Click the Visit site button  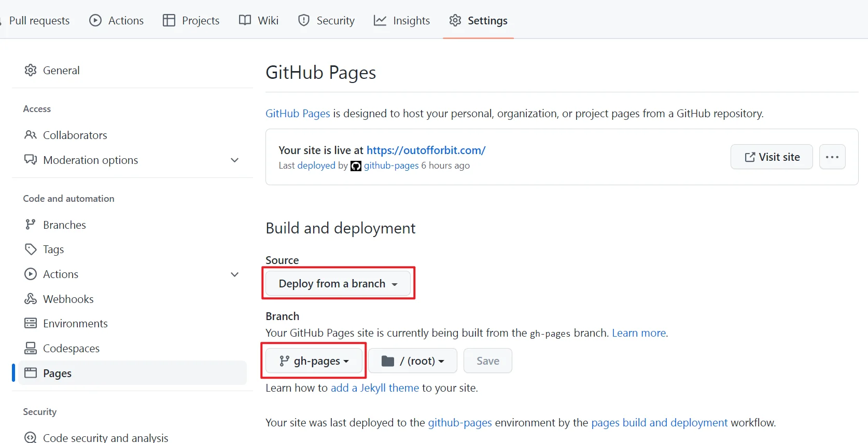pos(772,157)
